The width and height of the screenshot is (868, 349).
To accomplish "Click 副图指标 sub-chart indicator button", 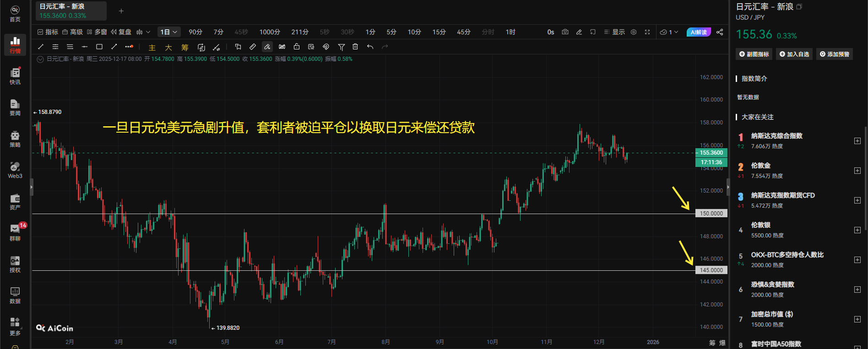I will (x=754, y=54).
